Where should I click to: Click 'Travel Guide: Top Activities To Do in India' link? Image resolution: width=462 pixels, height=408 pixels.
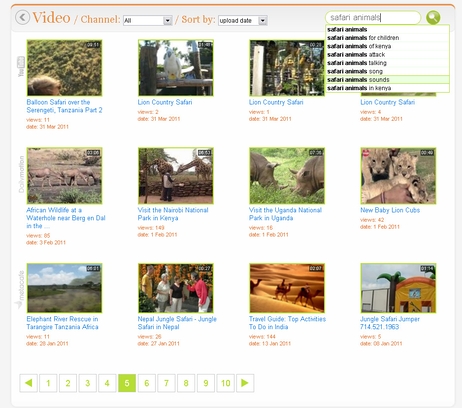pos(287,323)
